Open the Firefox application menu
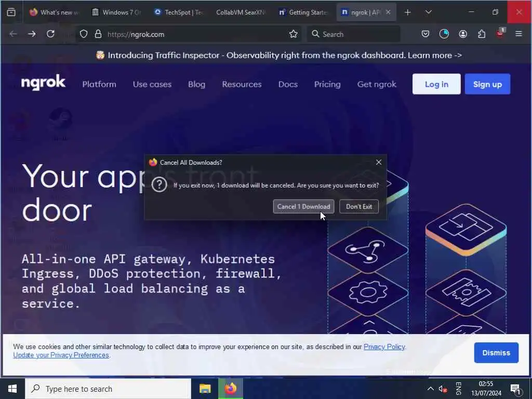 pyautogui.click(x=518, y=34)
